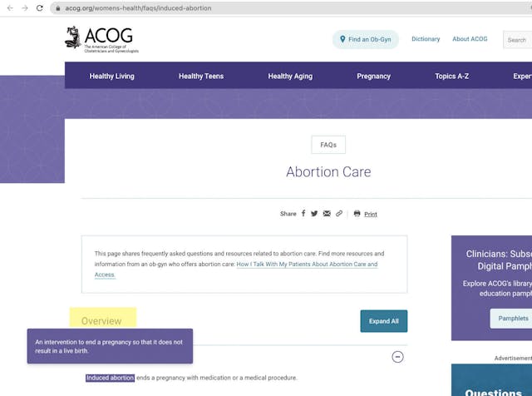
Task: Open the About ACOG link
Action: [x=470, y=39]
